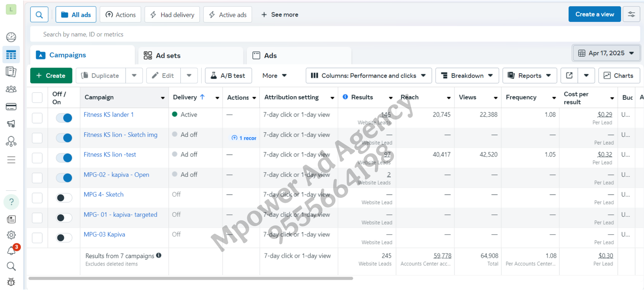Image resolution: width=644 pixels, height=290 pixels.
Task: Open the Cost per result column dropdown
Action: click(x=612, y=98)
